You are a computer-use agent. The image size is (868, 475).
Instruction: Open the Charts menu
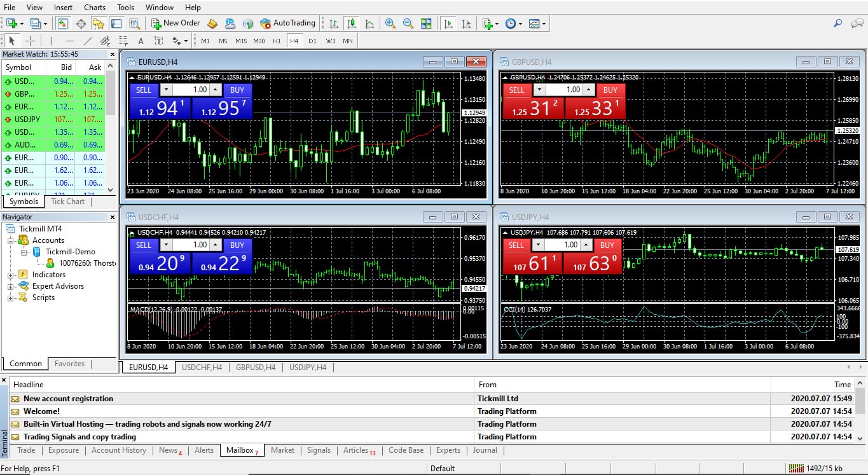click(94, 7)
